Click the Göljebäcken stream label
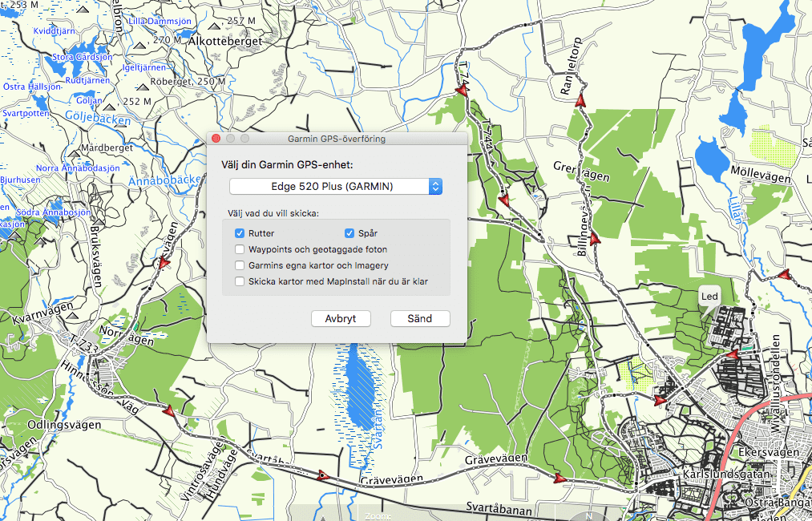The image size is (812, 521). (x=98, y=118)
